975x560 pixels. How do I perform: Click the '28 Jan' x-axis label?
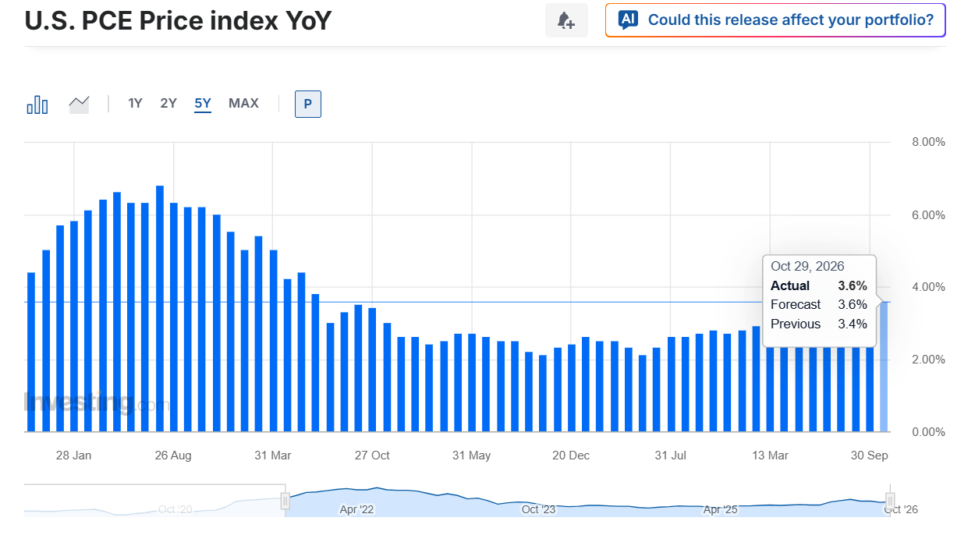click(x=74, y=455)
